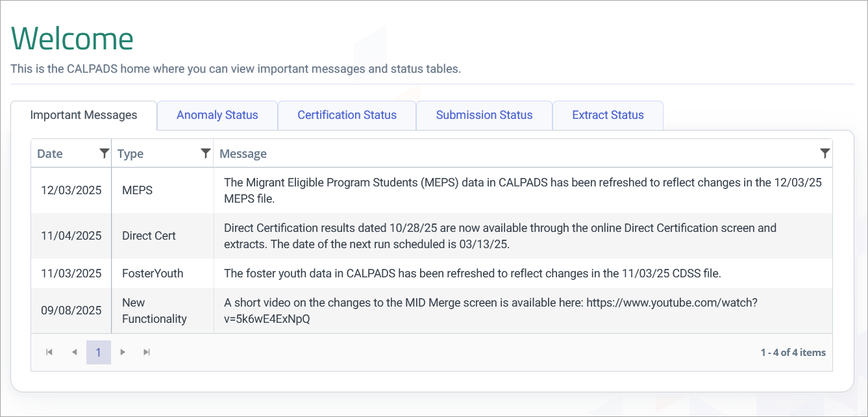
Task: Select the FosterYouth message row
Action: coord(454,273)
